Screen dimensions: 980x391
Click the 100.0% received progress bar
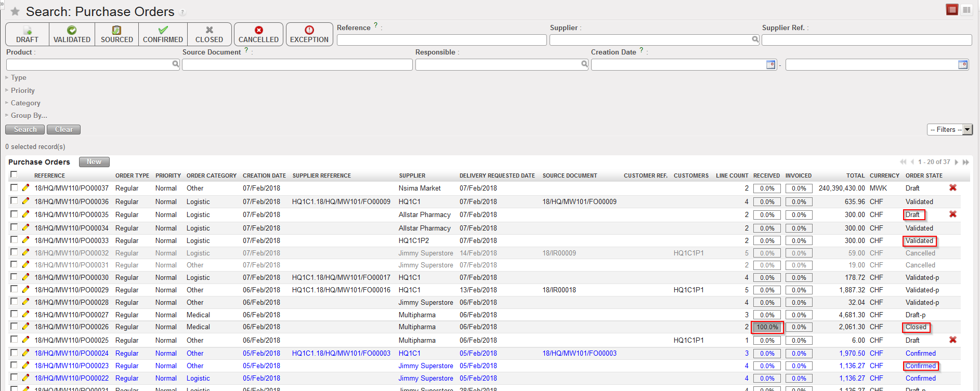tap(767, 327)
